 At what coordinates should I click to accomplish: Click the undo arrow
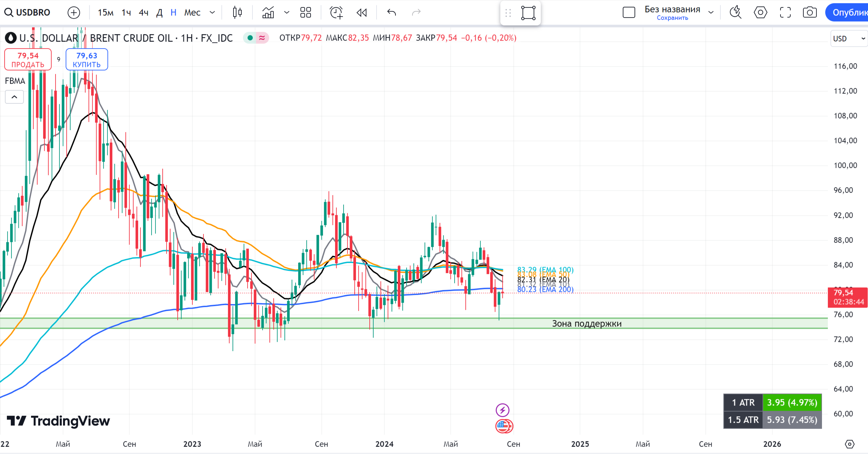click(391, 12)
